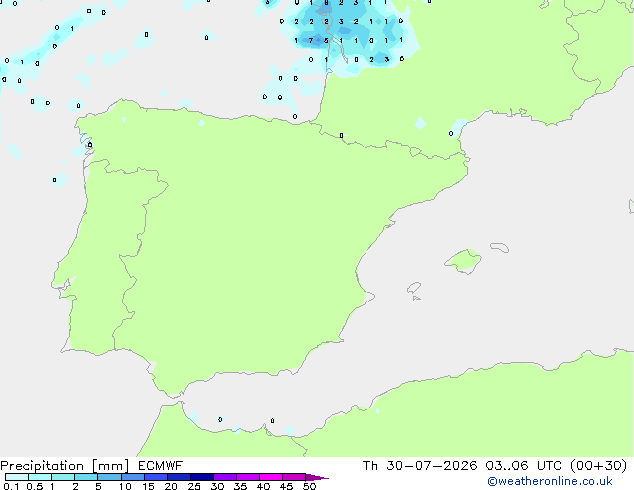
Task: Click the "50" legend scale label
Action: tap(309, 486)
